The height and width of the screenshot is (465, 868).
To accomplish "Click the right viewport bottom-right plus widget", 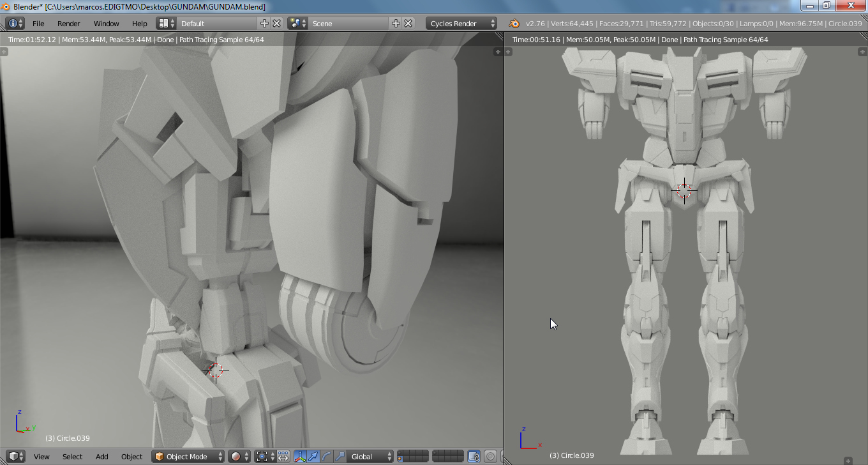I will click(x=848, y=460).
